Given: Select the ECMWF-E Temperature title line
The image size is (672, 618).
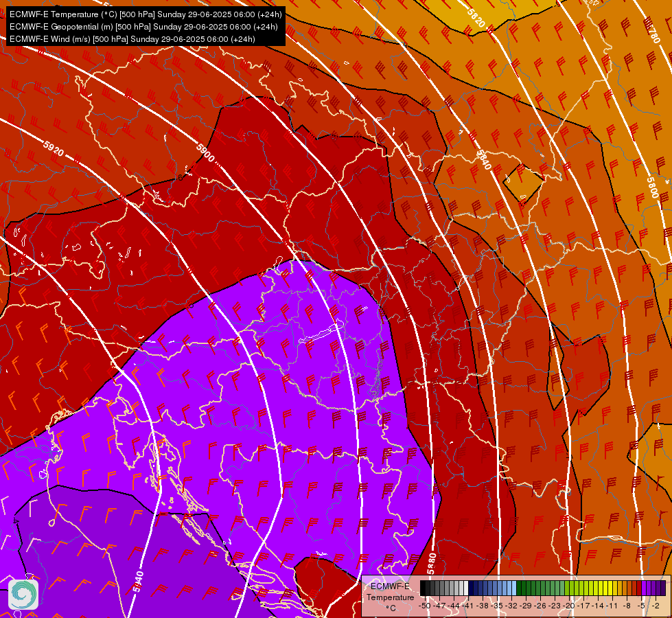Looking at the screenshot, I should 146,14.
